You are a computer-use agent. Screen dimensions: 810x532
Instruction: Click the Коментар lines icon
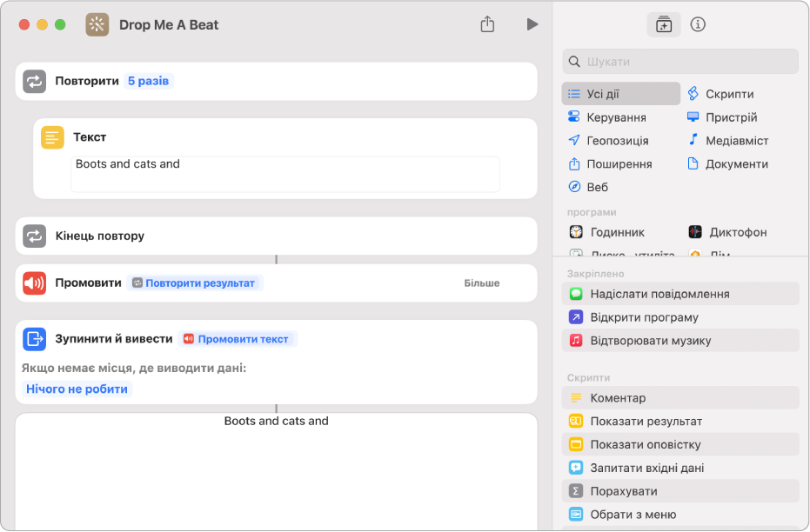point(575,398)
